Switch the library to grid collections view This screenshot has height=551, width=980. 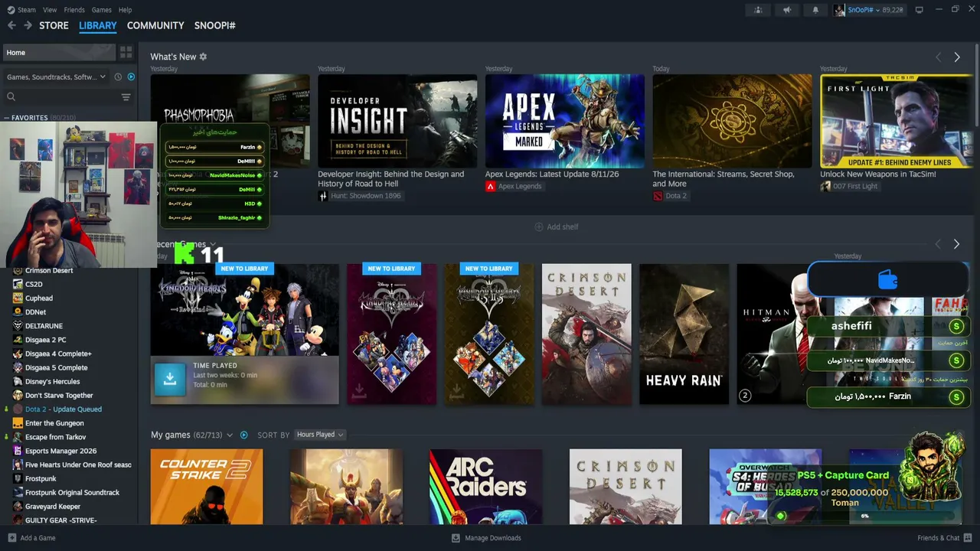pyautogui.click(x=126, y=53)
